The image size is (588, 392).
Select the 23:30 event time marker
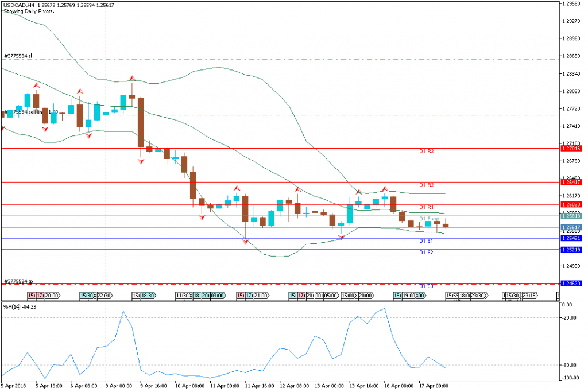point(479,296)
